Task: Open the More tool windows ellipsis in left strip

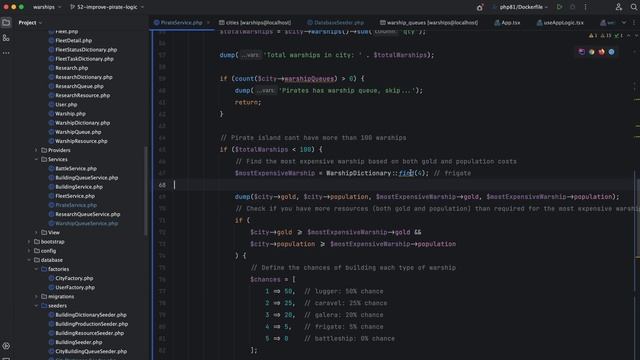Action: [x=6, y=53]
